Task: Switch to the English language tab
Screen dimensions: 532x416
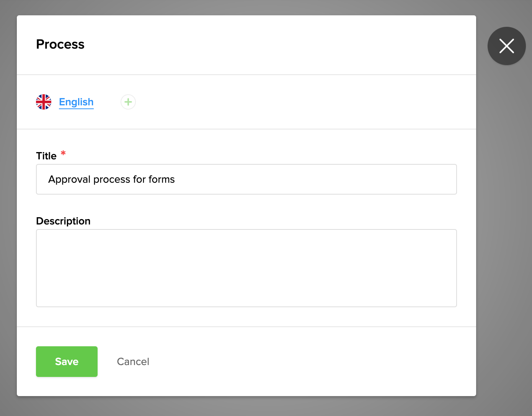Action: pos(76,102)
